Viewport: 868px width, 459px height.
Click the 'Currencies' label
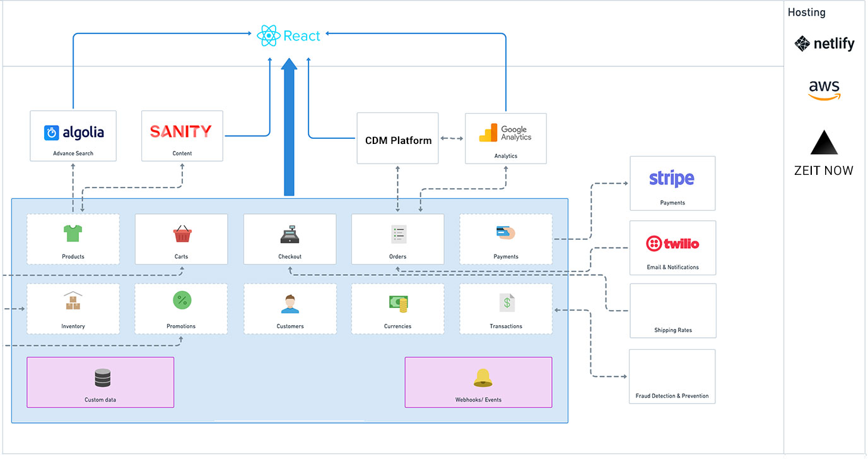tap(398, 326)
